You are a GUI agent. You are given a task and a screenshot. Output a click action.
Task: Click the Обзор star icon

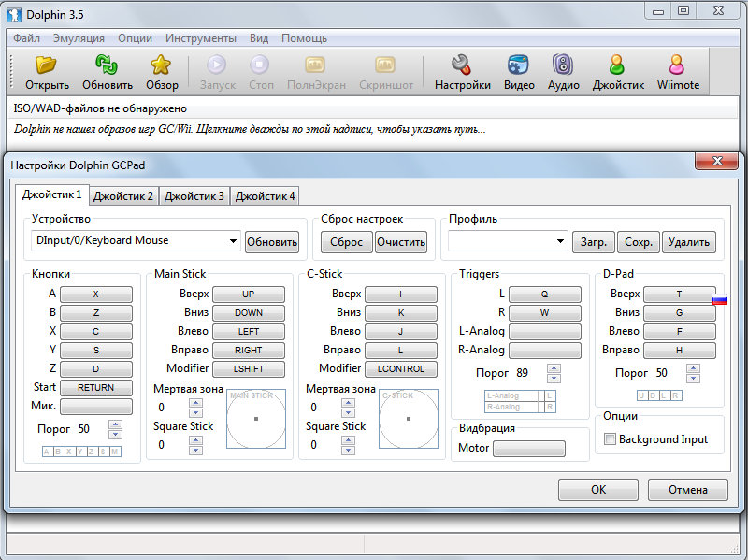click(161, 65)
